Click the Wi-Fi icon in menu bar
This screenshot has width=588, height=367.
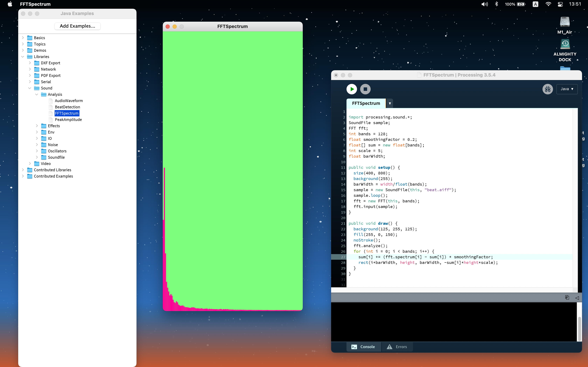(548, 4)
